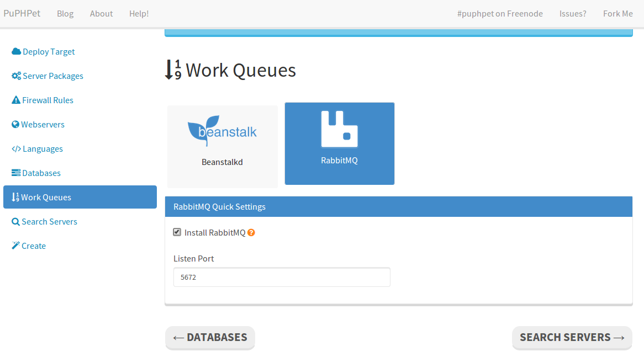Click the Work Queues page heading

click(x=230, y=70)
